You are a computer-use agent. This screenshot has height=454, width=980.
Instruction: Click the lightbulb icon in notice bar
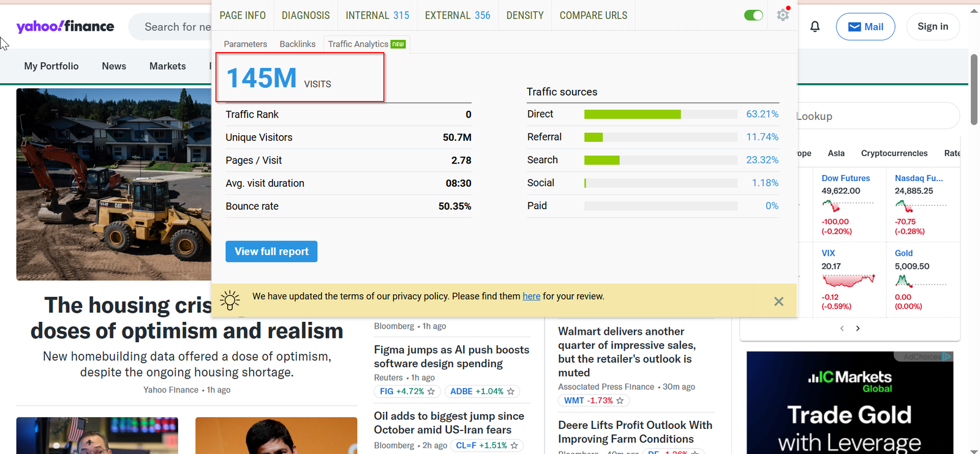point(230,300)
